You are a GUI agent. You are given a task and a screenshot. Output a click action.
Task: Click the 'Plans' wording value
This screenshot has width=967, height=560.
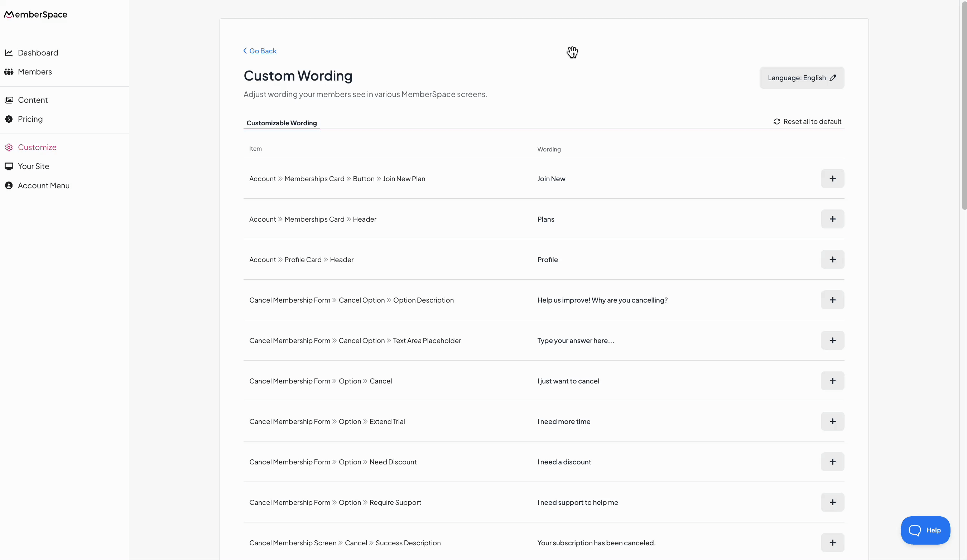[x=546, y=219]
